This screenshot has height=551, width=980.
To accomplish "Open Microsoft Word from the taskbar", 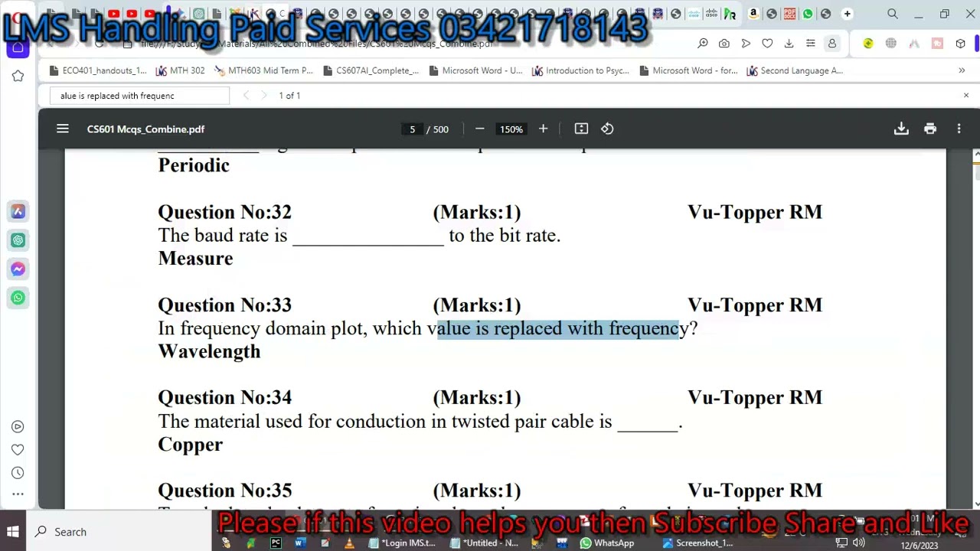I will [300, 543].
